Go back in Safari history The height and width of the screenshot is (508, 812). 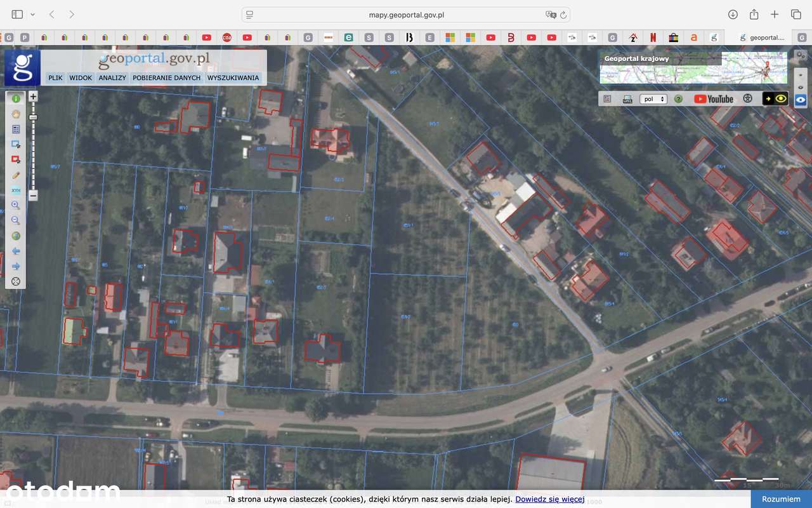pyautogui.click(x=52, y=14)
